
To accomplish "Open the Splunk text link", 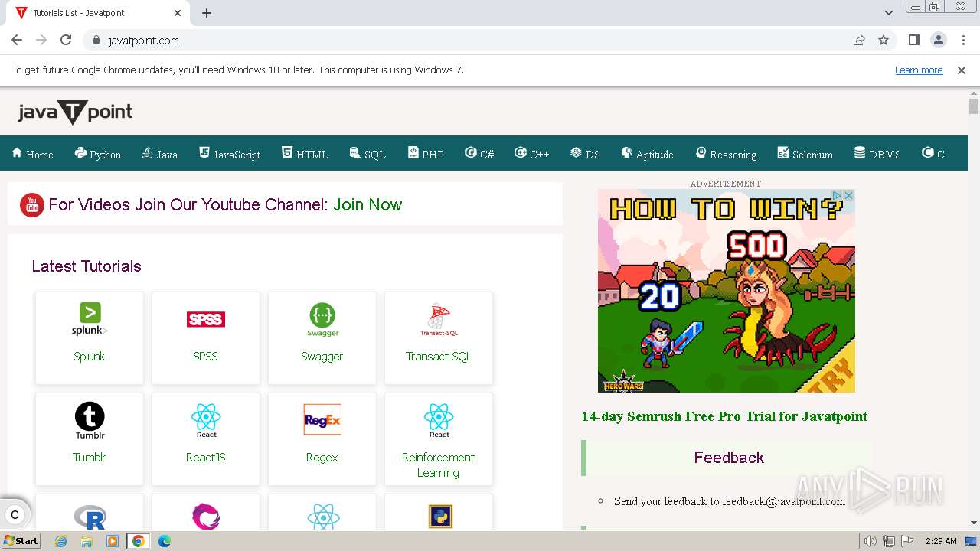I will click(90, 356).
